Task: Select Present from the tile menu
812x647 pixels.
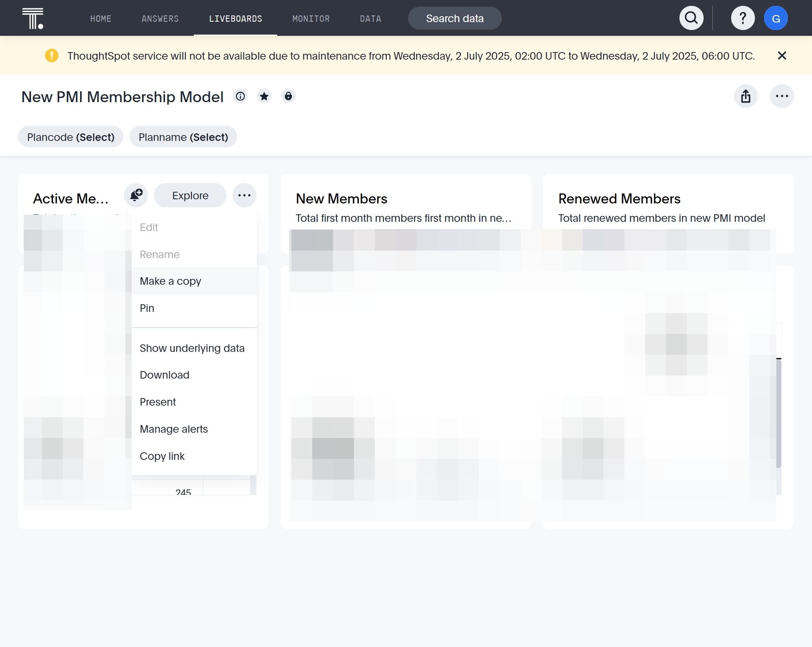Action: coord(194,402)
